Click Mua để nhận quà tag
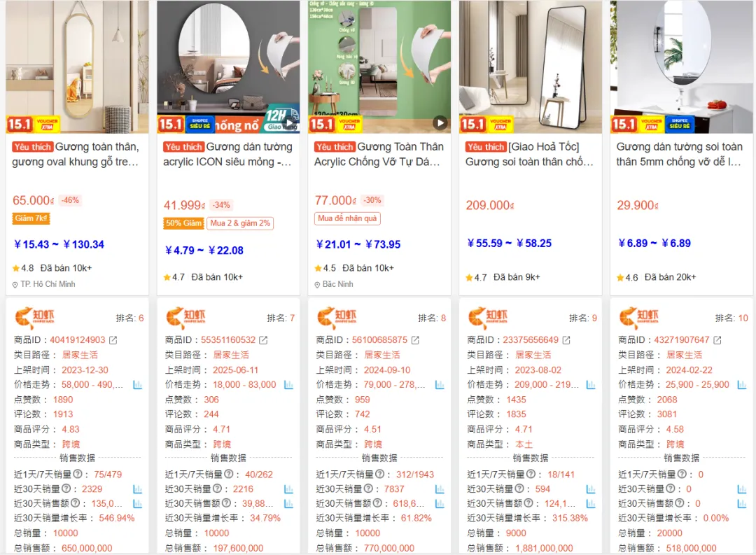756x555 pixels. (347, 218)
